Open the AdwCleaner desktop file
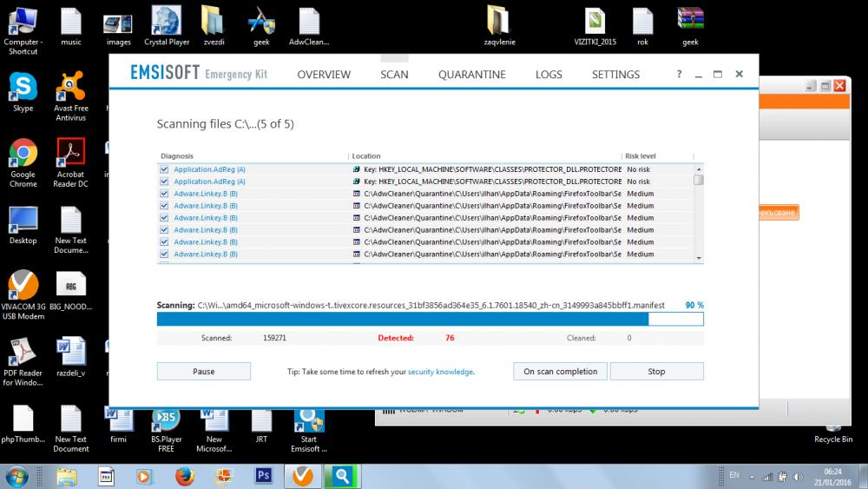This screenshot has width=868, height=489. (309, 26)
